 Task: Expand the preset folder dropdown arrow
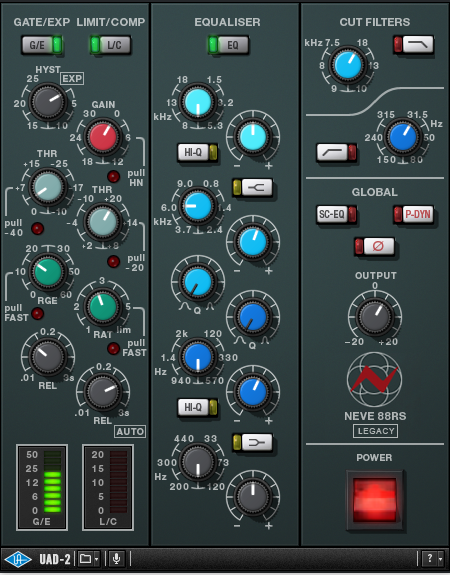click(96, 559)
